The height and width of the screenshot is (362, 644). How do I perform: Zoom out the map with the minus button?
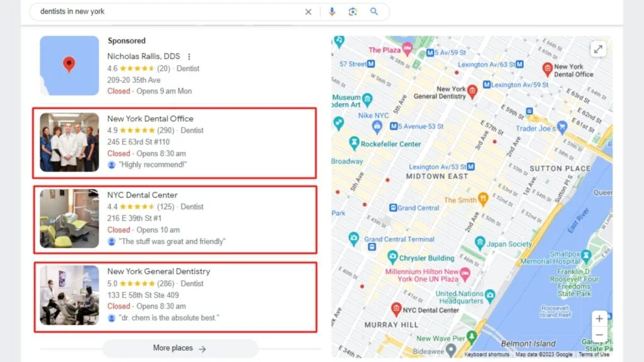coord(599,334)
